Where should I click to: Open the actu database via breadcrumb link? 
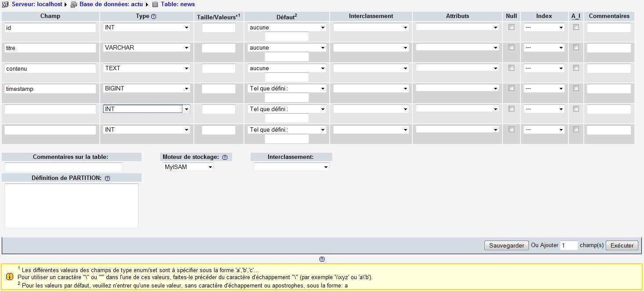click(111, 4)
